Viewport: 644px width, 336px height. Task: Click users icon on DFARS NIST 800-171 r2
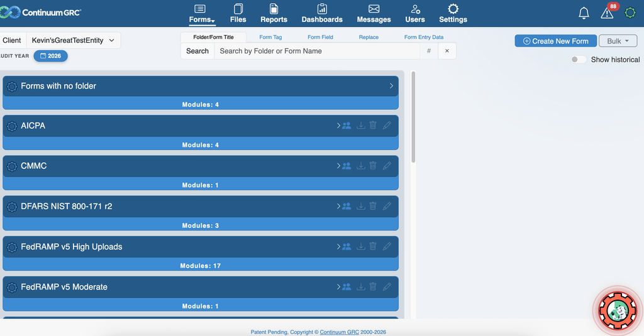[347, 206]
